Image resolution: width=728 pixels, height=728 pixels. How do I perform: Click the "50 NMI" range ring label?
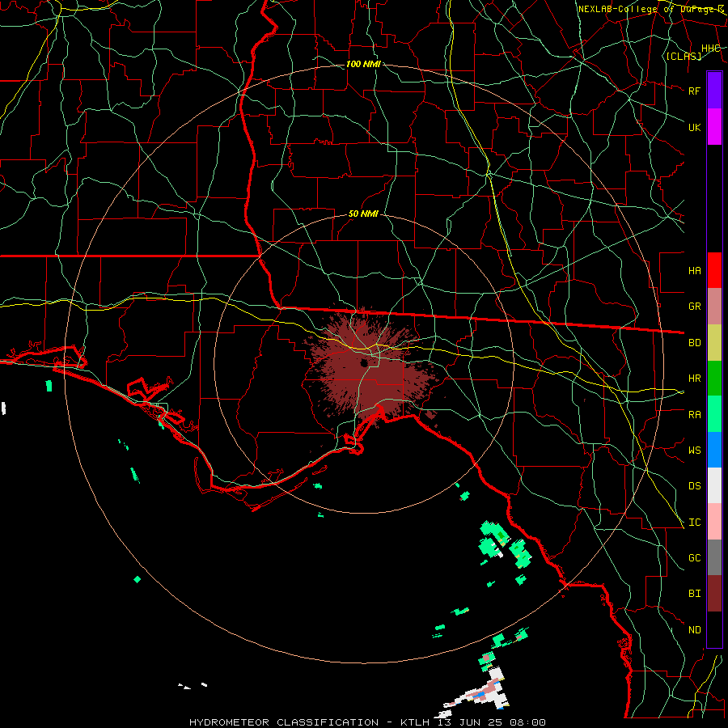363,214
